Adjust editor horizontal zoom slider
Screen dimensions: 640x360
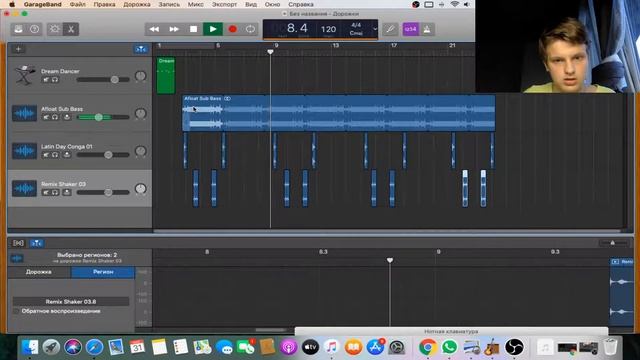click(x=613, y=243)
